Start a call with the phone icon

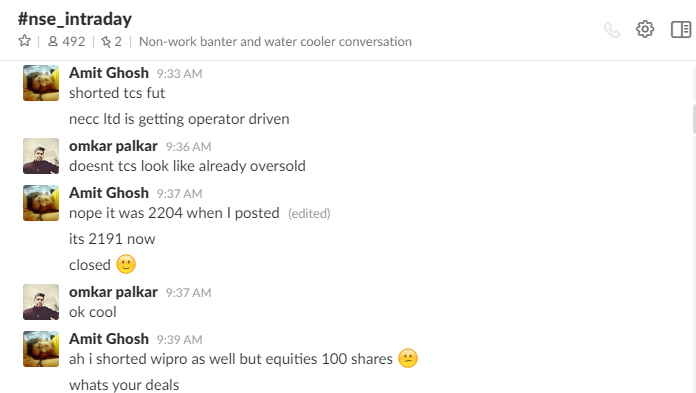[x=612, y=30]
